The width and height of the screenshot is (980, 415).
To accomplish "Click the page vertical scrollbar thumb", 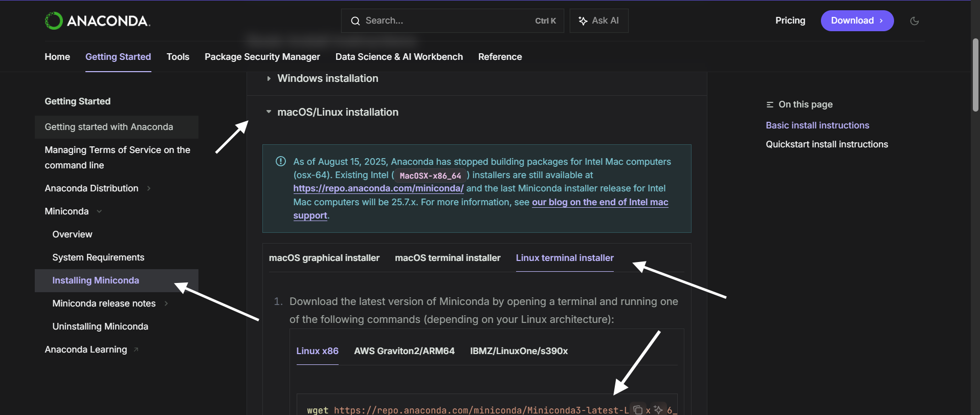I will point(975,75).
